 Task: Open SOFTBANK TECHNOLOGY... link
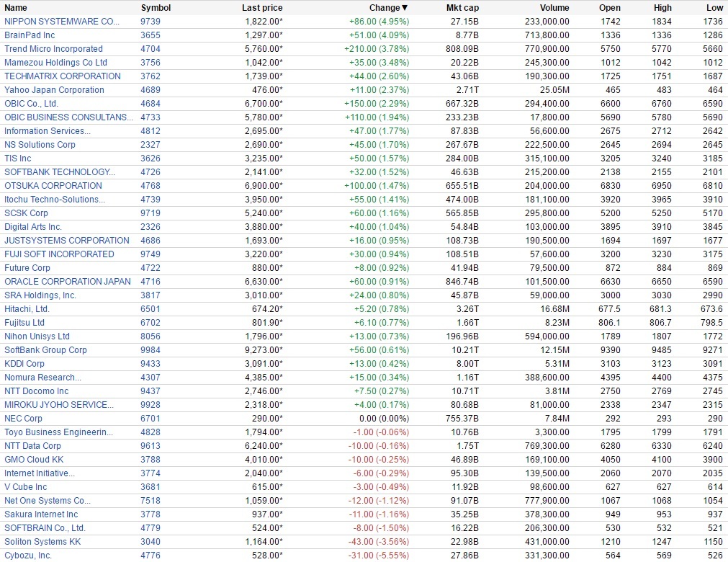60,172
